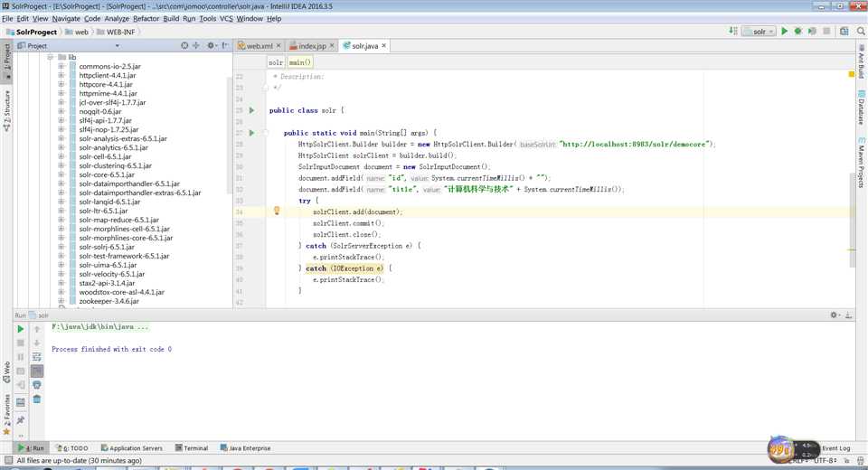
Task: Expand solr-core-6.5.1.jar node
Action: 61,174
